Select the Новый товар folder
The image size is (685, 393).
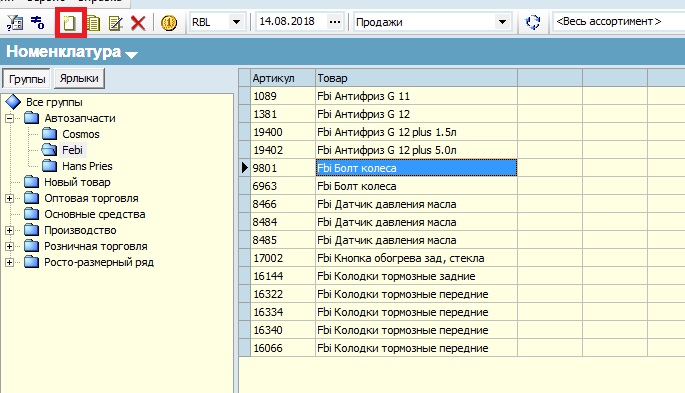coord(77,182)
